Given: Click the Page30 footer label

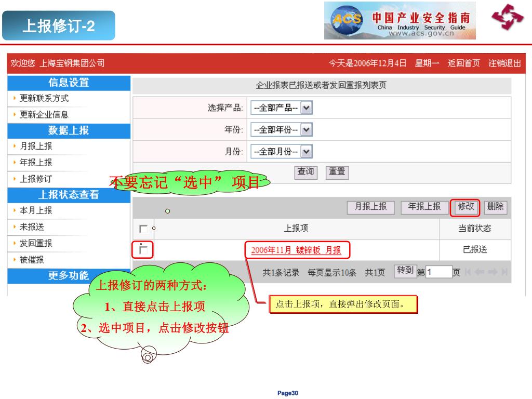Looking at the screenshot, I should [x=288, y=393].
